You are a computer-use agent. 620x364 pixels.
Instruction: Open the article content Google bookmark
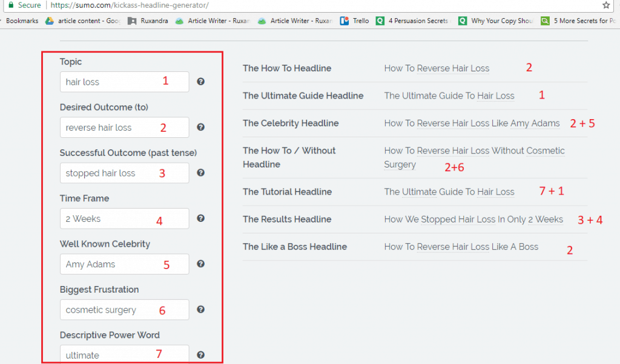pyautogui.click(x=84, y=21)
